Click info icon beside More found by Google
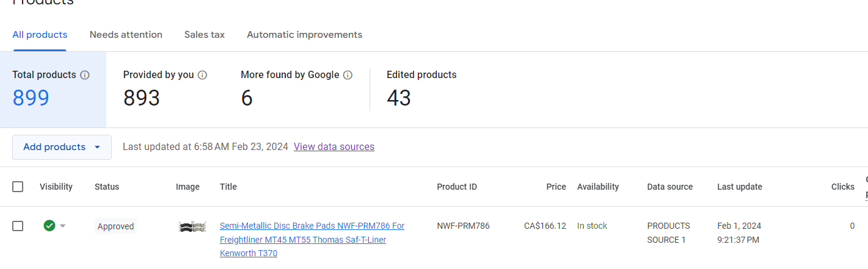Image resolution: width=868 pixels, height=269 pixels. click(x=348, y=75)
